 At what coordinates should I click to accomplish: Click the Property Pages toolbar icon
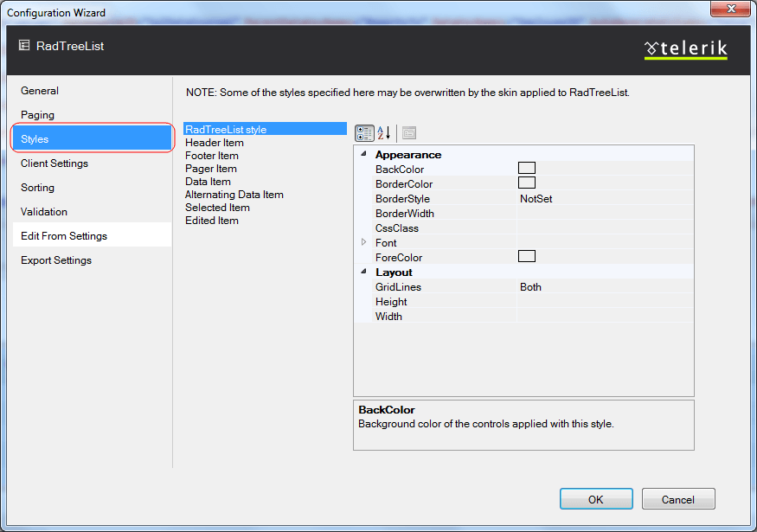(409, 133)
